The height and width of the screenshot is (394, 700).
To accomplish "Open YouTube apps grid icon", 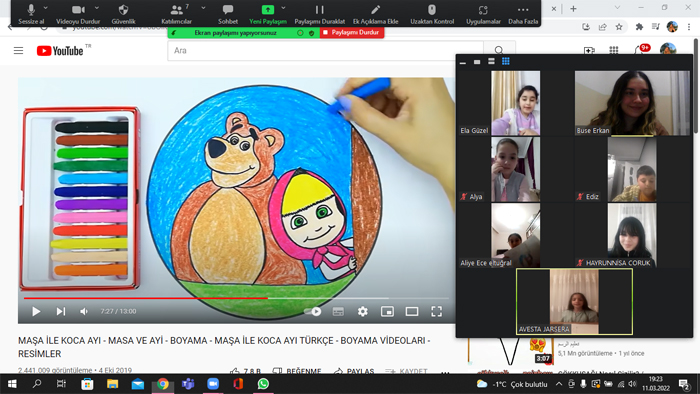I will pyautogui.click(x=614, y=50).
